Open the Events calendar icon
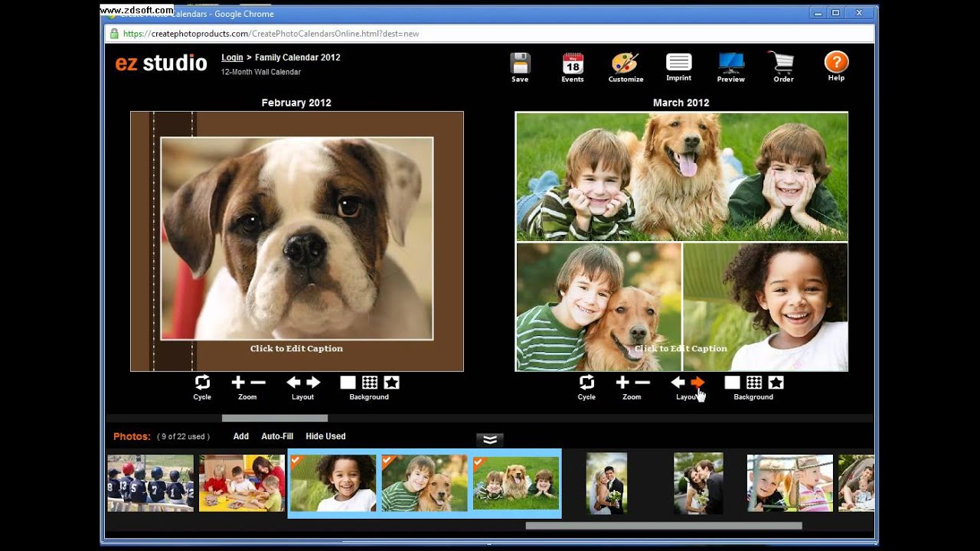 pyautogui.click(x=573, y=63)
